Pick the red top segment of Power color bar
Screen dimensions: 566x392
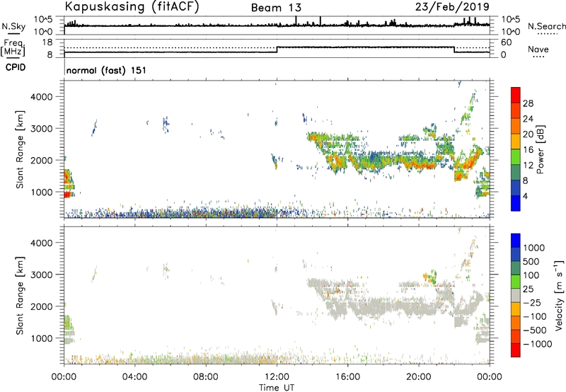tap(516, 95)
